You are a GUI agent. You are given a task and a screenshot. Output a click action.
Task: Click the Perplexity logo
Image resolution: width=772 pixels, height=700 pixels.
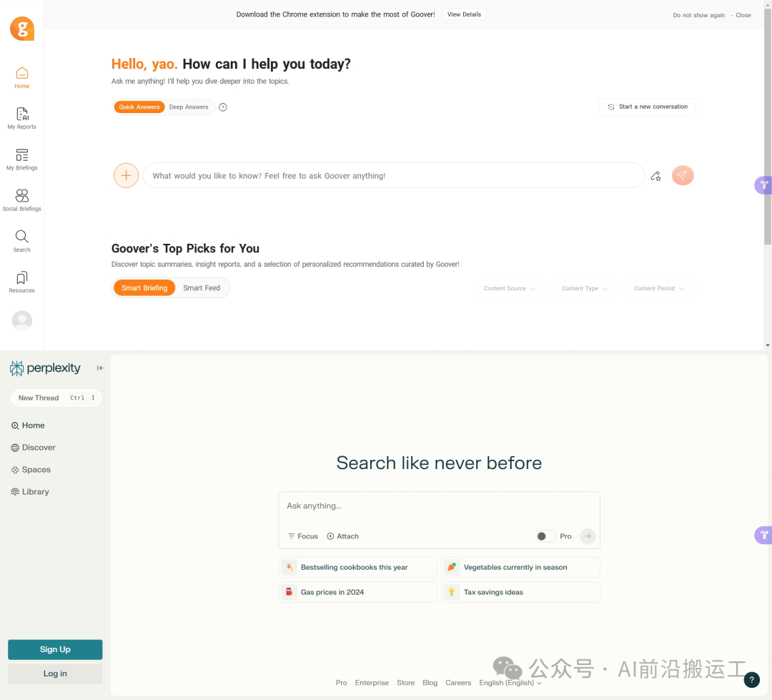[45, 368]
